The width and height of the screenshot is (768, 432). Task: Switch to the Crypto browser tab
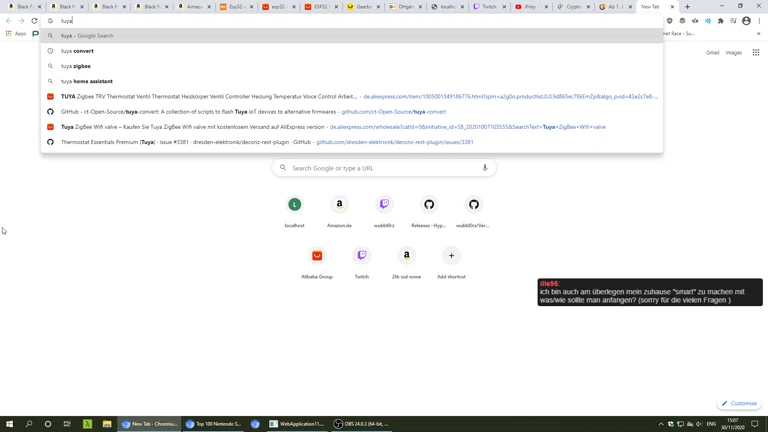572,7
